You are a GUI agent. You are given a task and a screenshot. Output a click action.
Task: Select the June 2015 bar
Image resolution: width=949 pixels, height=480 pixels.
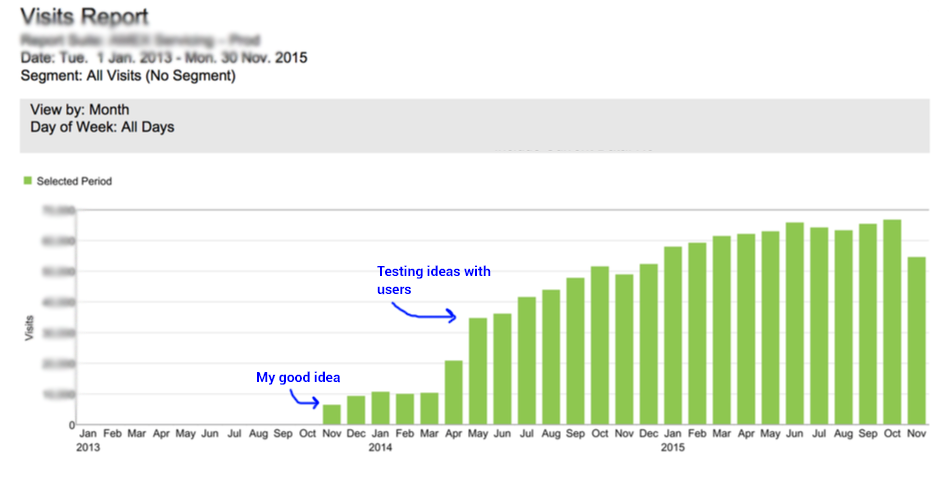tap(795, 324)
